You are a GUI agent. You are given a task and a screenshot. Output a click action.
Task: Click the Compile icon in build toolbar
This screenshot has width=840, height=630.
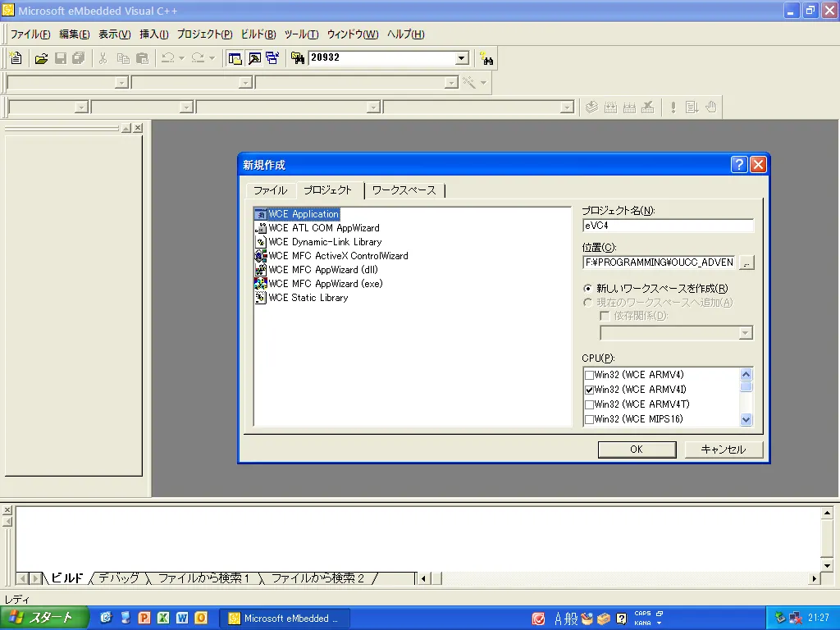[x=591, y=107]
